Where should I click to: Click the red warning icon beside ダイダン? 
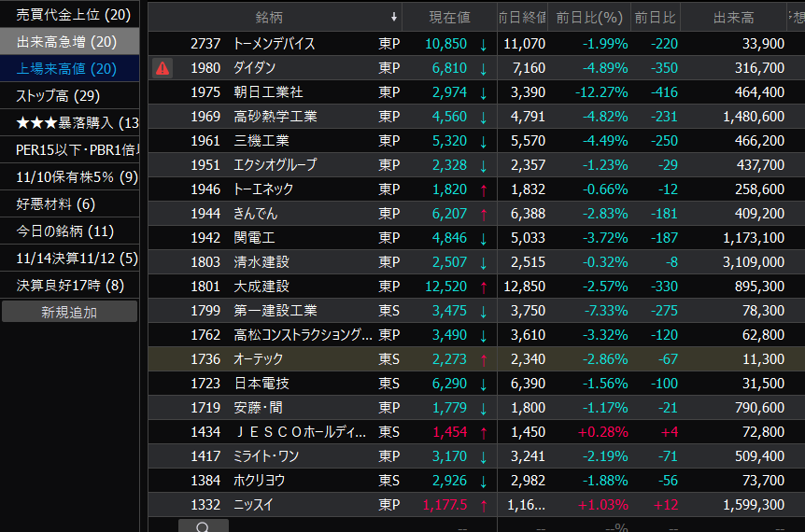[x=162, y=68]
